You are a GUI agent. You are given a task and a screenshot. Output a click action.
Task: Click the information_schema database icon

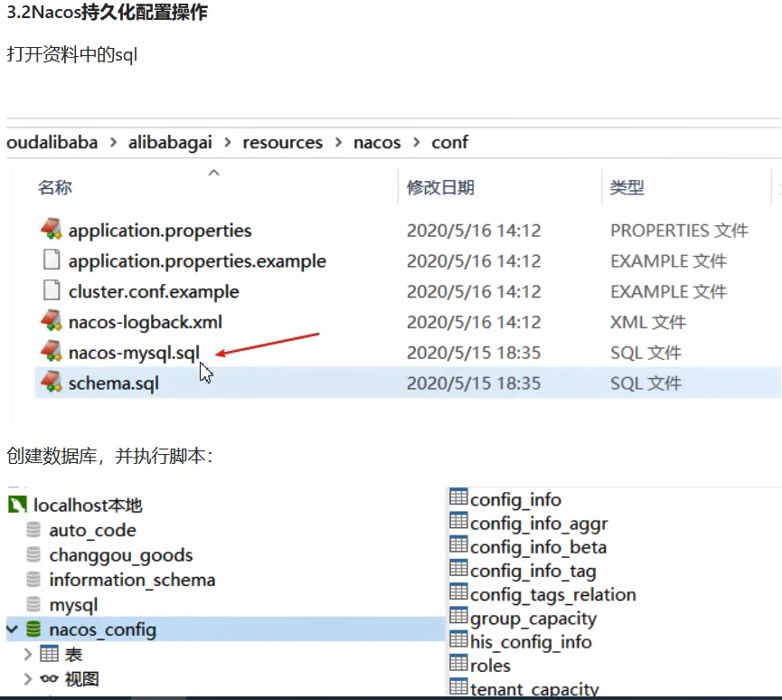[x=33, y=579]
